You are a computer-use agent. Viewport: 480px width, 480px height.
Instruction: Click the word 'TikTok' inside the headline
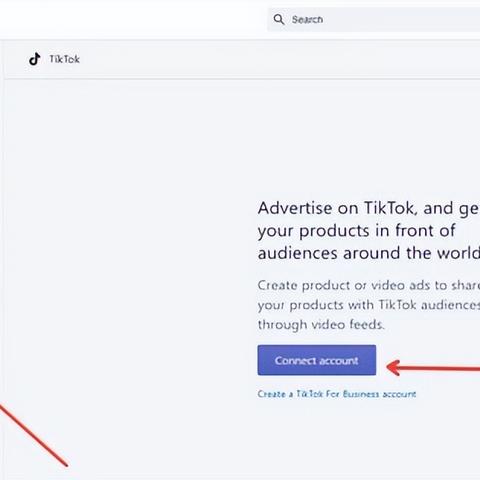coord(390,208)
